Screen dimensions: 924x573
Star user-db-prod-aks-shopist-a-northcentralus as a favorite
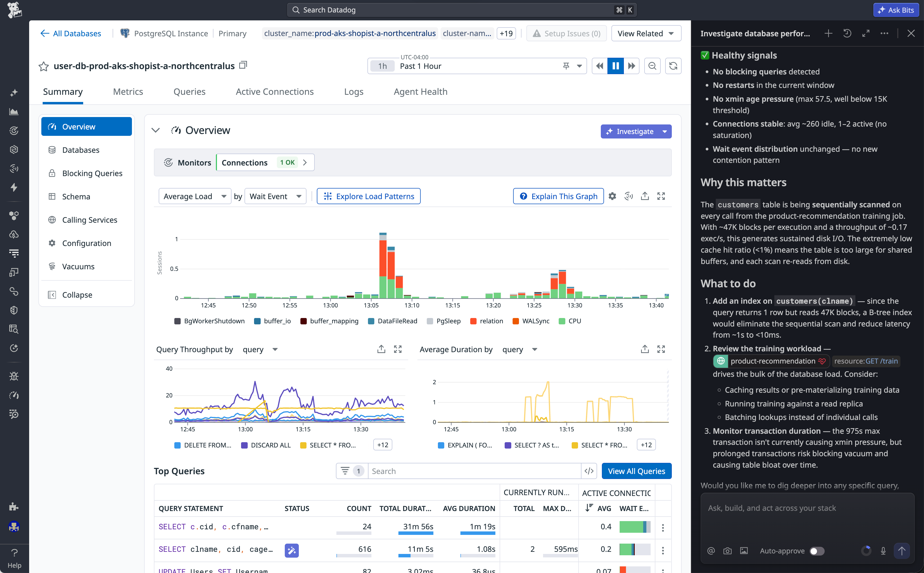pyautogui.click(x=44, y=66)
